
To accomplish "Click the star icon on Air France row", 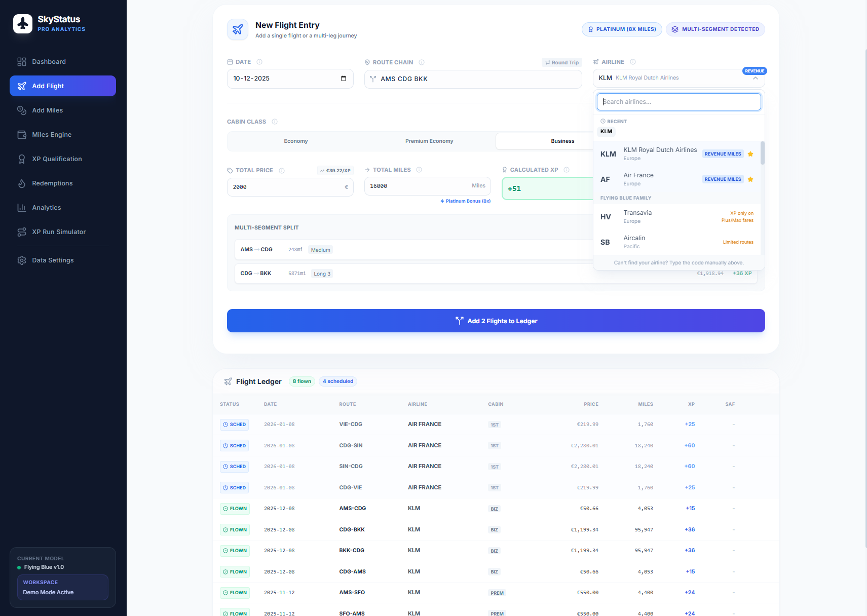I will tap(750, 179).
